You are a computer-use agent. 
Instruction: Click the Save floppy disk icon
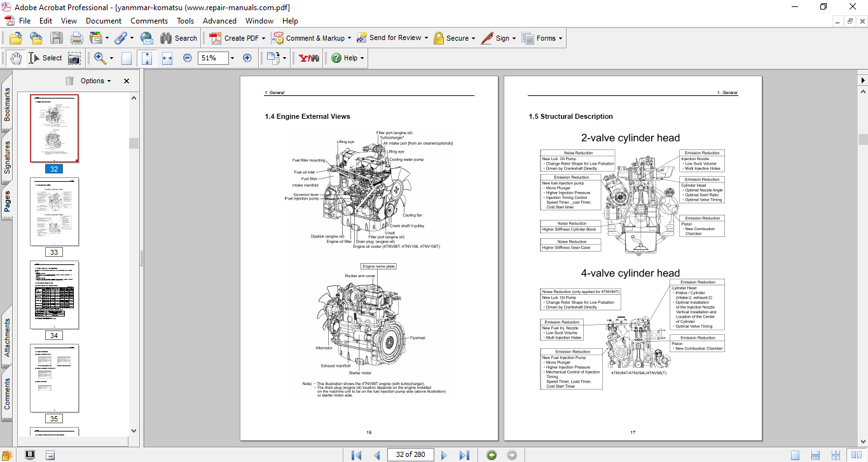(x=57, y=38)
